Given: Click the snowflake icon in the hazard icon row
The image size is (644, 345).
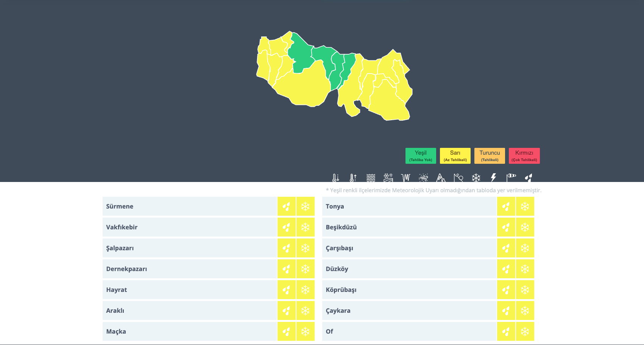Looking at the screenshot, I should pyautogui.click(x=476, y=178).
